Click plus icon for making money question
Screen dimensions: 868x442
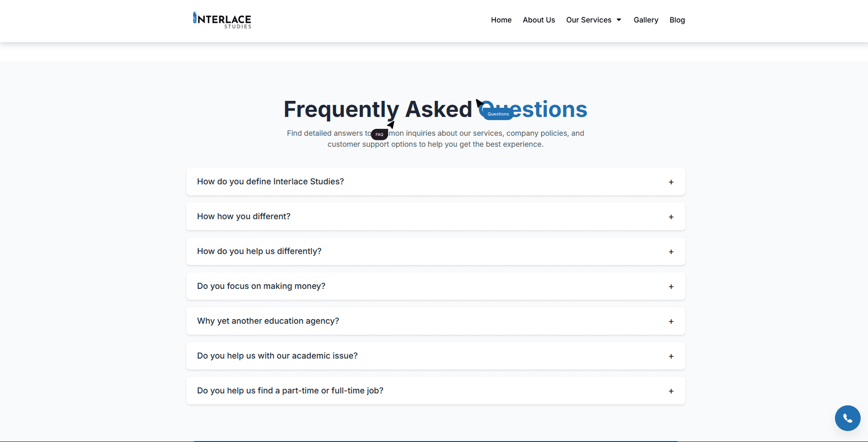coord(671,286)
